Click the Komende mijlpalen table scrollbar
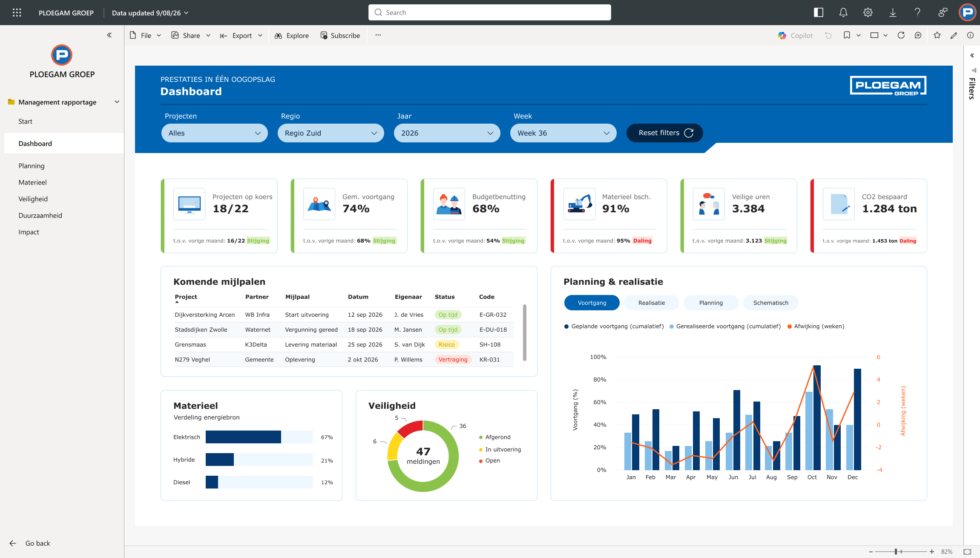 click(x=525, y=332)
